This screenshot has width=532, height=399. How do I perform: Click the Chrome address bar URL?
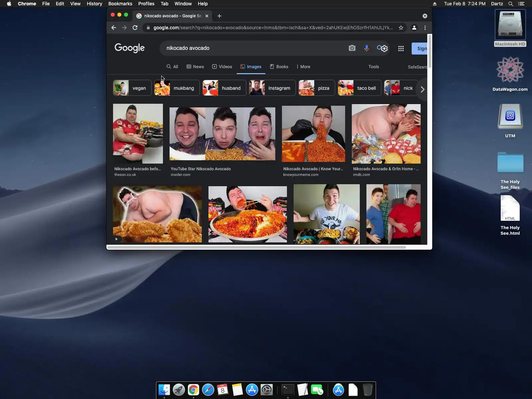(273, 28)
